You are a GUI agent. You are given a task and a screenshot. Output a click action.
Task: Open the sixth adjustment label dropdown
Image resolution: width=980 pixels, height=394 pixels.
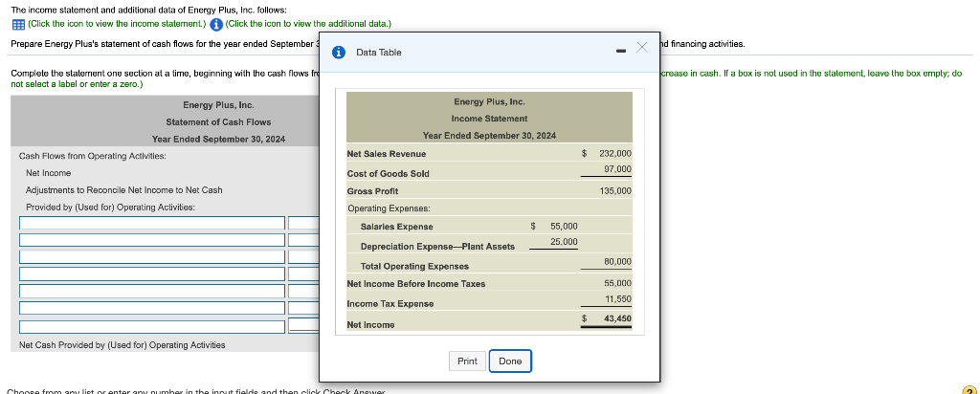tap(152, 308)
